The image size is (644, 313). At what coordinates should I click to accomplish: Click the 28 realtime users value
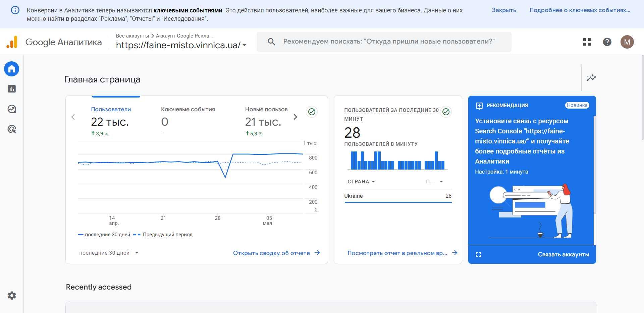pos(352,133)
